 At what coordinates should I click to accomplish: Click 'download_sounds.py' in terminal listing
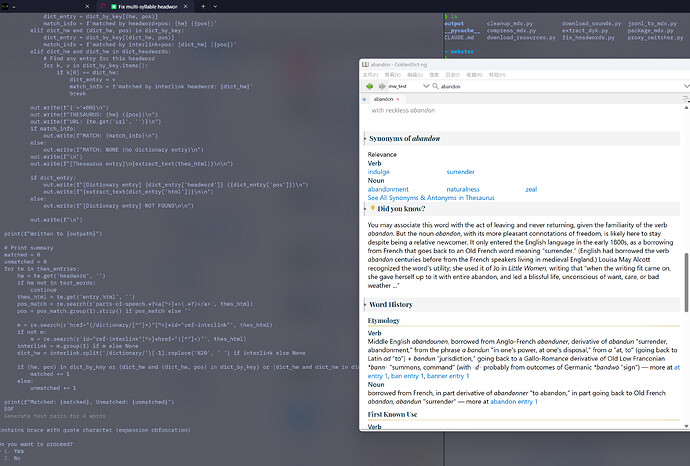pyautogui.click(x=591, y=23)
